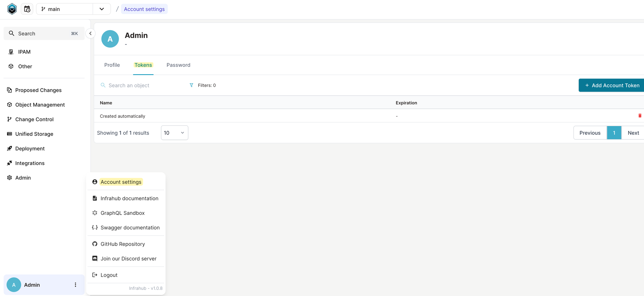Click the Integrations plug icon

(9, 163)
